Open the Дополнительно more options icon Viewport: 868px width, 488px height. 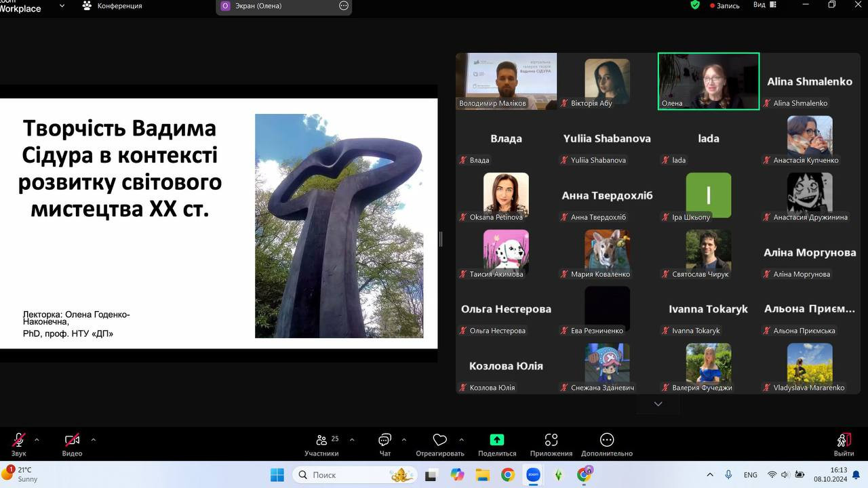click(606, 440)
